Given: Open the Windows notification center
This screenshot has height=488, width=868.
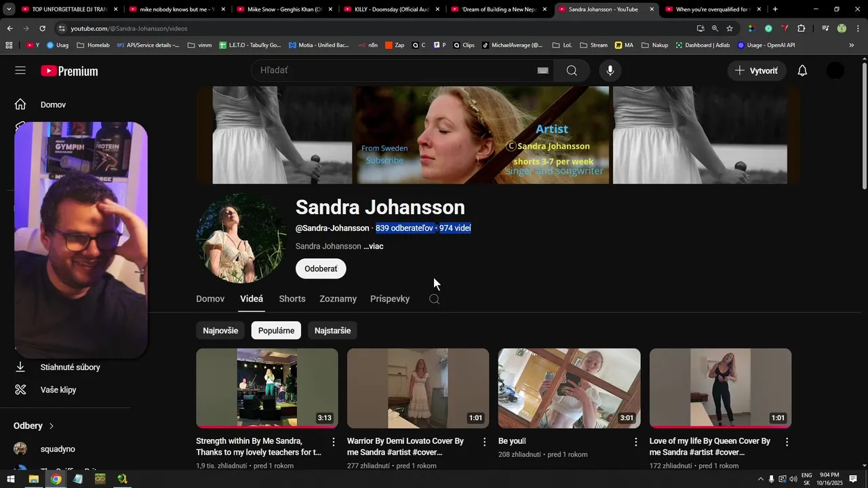Looking at the screenshot, I should 853,479.
